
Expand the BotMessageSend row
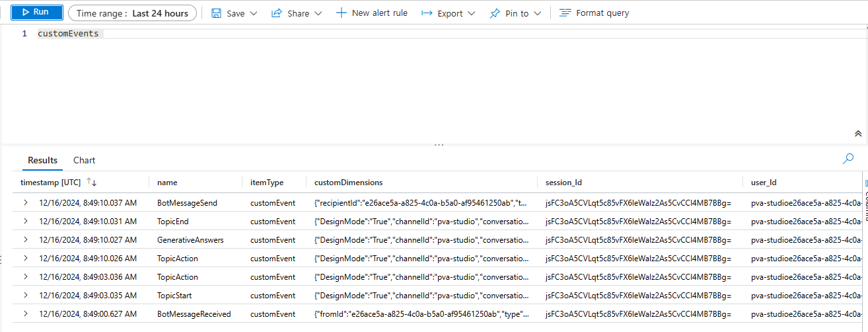coord(26,203)
